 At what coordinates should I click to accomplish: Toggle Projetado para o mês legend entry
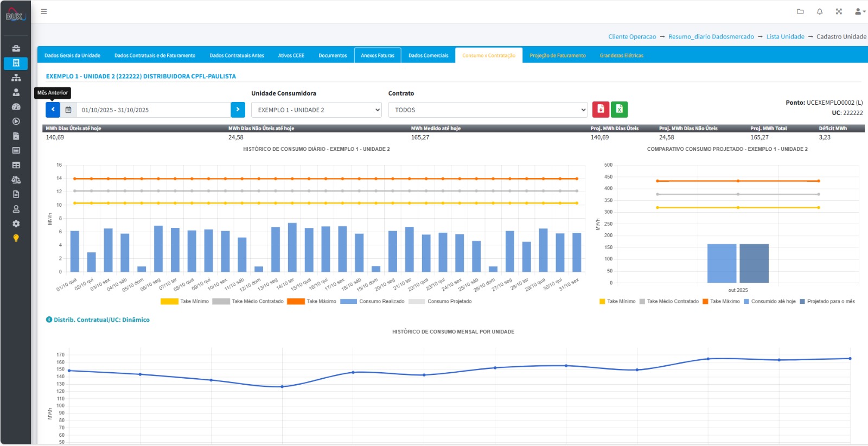[x=827, y=302]
